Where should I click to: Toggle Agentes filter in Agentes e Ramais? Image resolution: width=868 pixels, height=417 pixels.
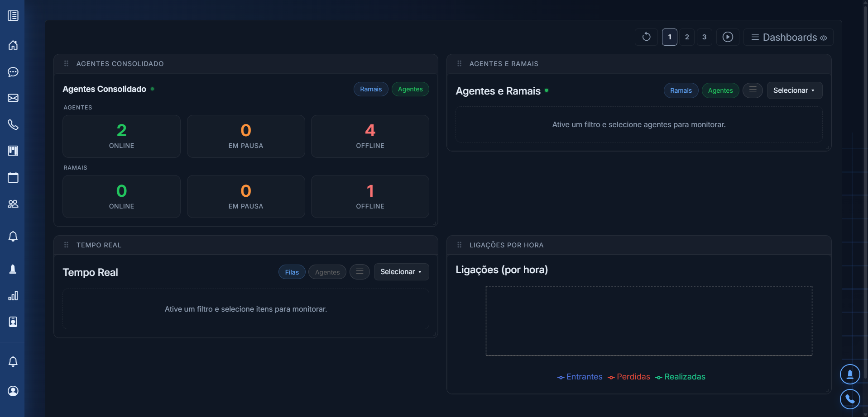coord(720,90)
